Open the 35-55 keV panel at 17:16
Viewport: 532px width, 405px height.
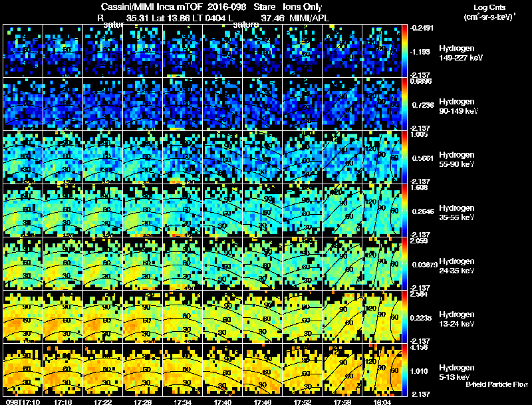pos(63,211)
